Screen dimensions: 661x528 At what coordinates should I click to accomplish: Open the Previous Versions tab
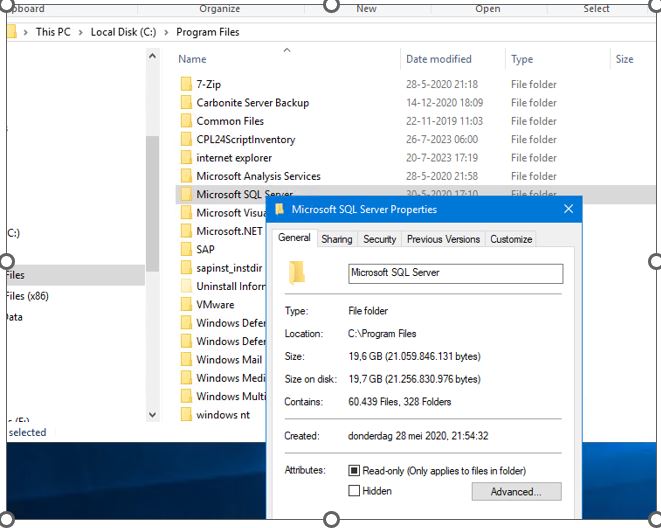443,239
